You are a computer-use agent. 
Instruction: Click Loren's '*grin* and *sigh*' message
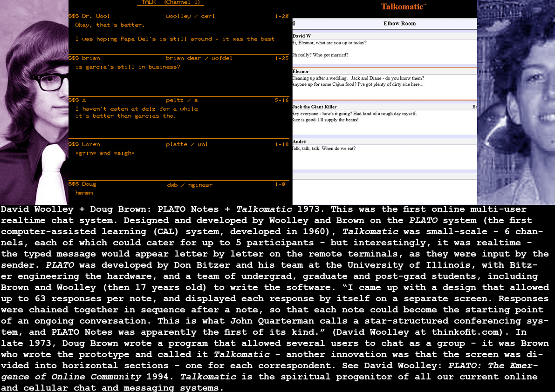click(105, 153)
